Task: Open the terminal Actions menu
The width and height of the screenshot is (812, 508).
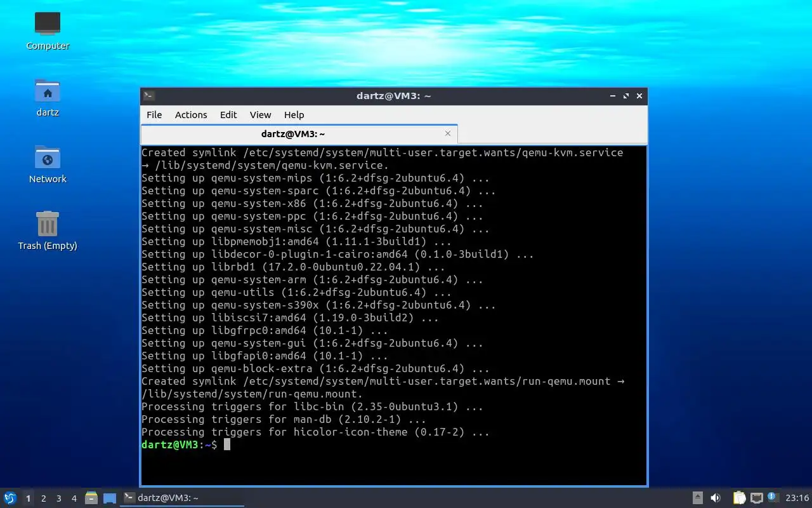Action: click(191, 114)
